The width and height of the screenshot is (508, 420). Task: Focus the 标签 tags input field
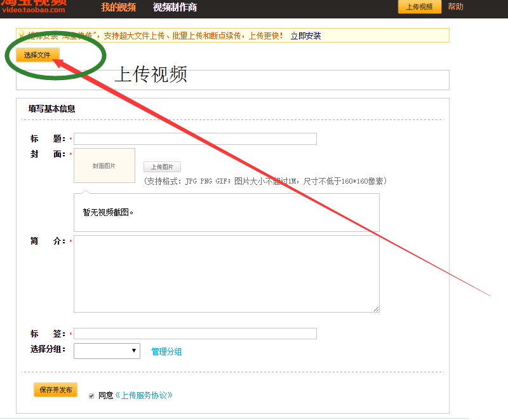click(195, 334)
